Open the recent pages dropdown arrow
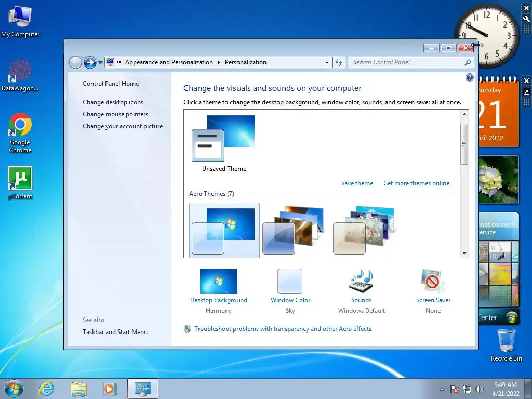The width and height of the screenshot is (532, 399). (100, 63)
